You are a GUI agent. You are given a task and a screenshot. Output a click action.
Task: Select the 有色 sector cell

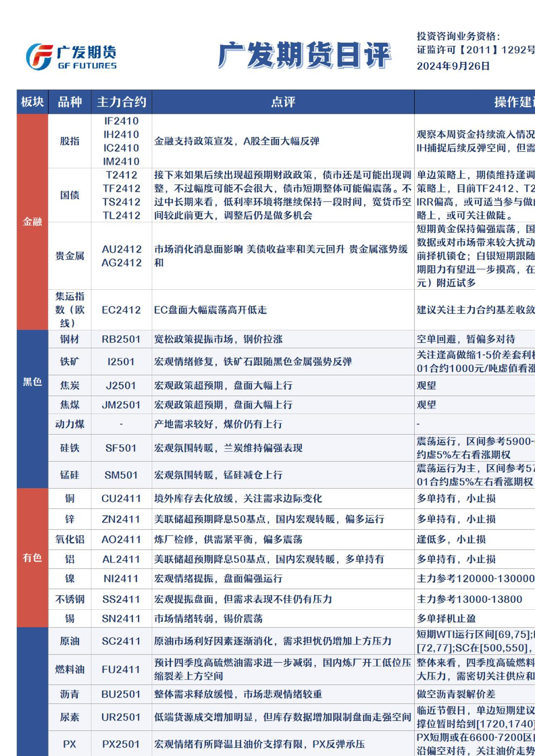tap(32, 558)
